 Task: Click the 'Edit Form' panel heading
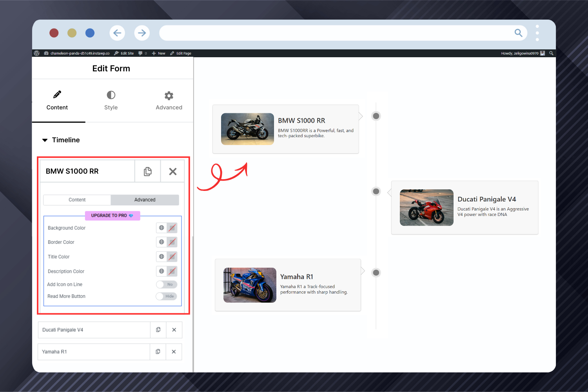111,69
